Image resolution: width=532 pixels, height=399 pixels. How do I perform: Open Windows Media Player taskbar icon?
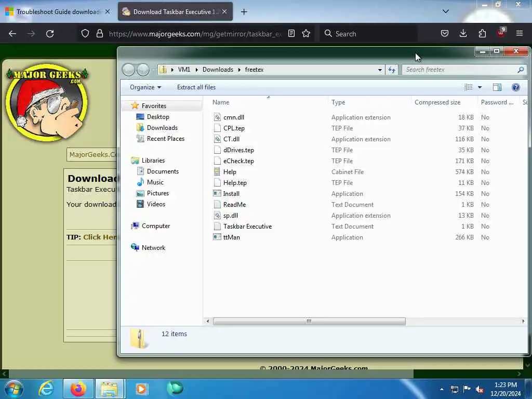pos(141,389)
